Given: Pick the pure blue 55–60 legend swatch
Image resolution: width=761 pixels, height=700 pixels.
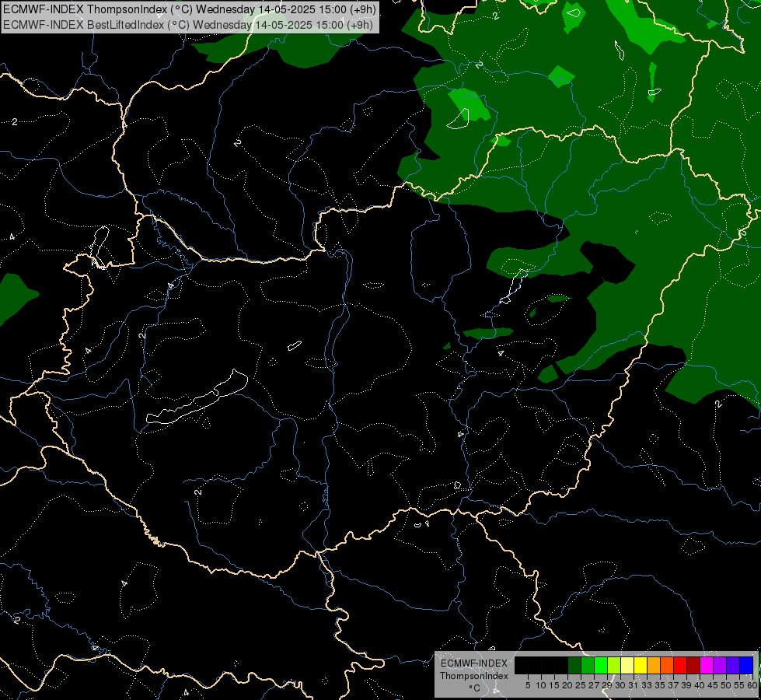Looking at the screenshot, I should (746, 665).
